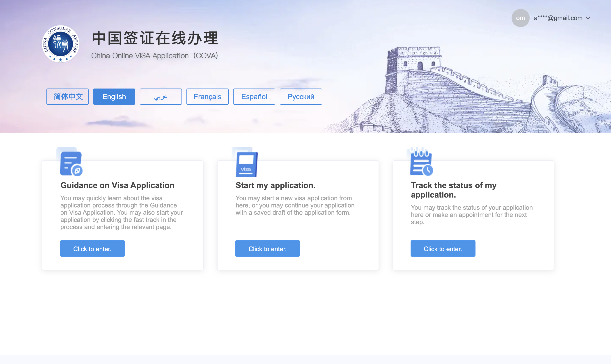Click the Guidance document compass icon
This screenshot has height=364, width=611.
click(71, 164)
